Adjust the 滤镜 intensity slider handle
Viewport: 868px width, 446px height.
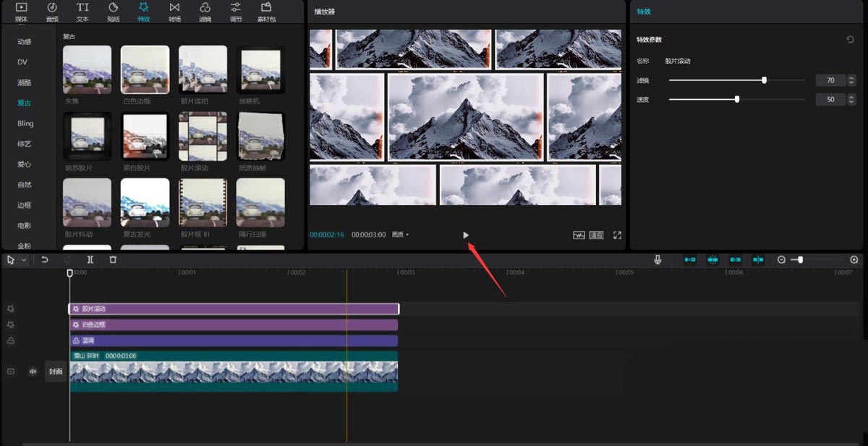(765, 80)
